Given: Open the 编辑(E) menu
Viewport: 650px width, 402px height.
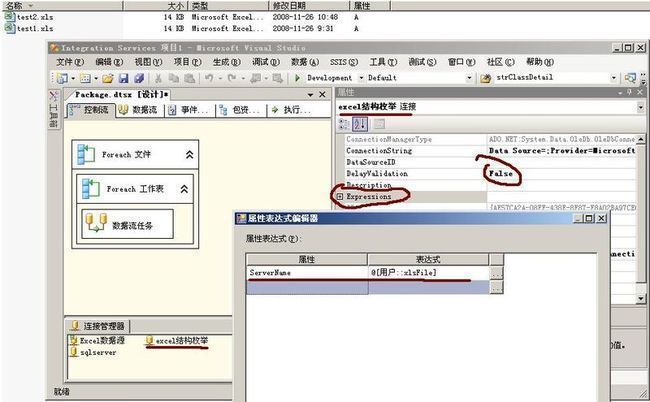Looking at the screenshot, I should pyautogui.click(x=109, y=62).
